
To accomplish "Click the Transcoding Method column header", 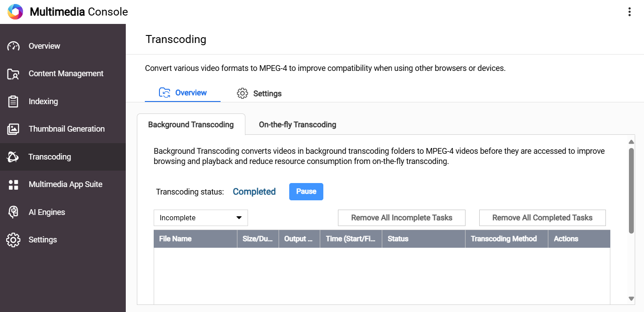I will pyautogui.click(x=504, y=239).
